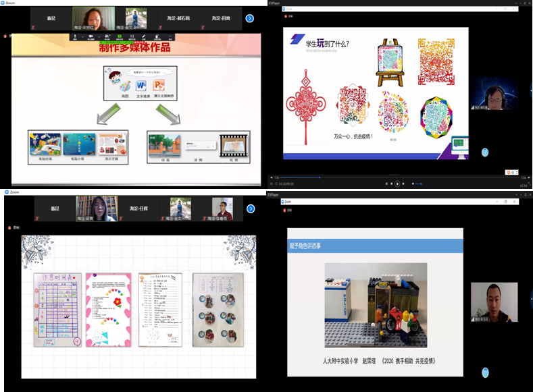Open the dropdown menu arrow in bottom-right EVPlayer title bar
This screenshot has width=533, height=392.
point(516,195)
